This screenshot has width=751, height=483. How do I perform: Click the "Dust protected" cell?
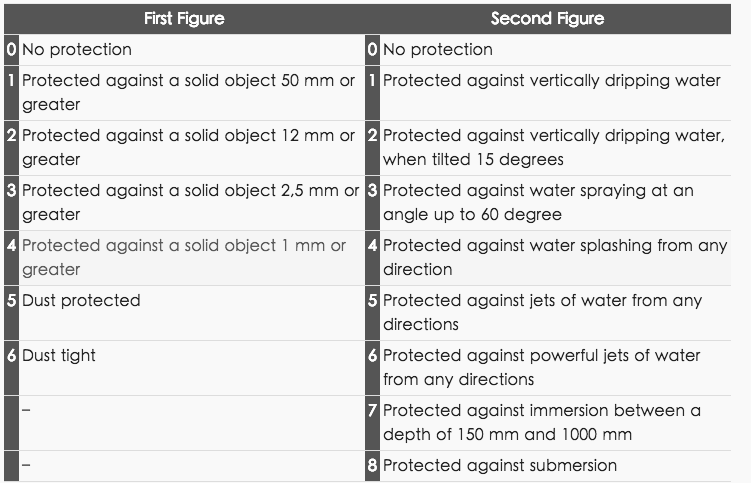81,300
